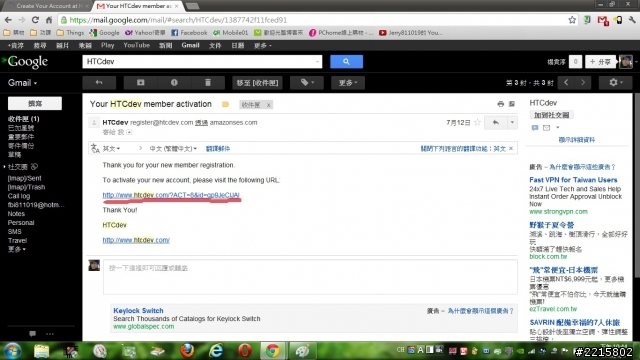Viewport: 640px width, 360px height.
Task: Click the blue Gmail search button
Action: click(x=346, y=62)
